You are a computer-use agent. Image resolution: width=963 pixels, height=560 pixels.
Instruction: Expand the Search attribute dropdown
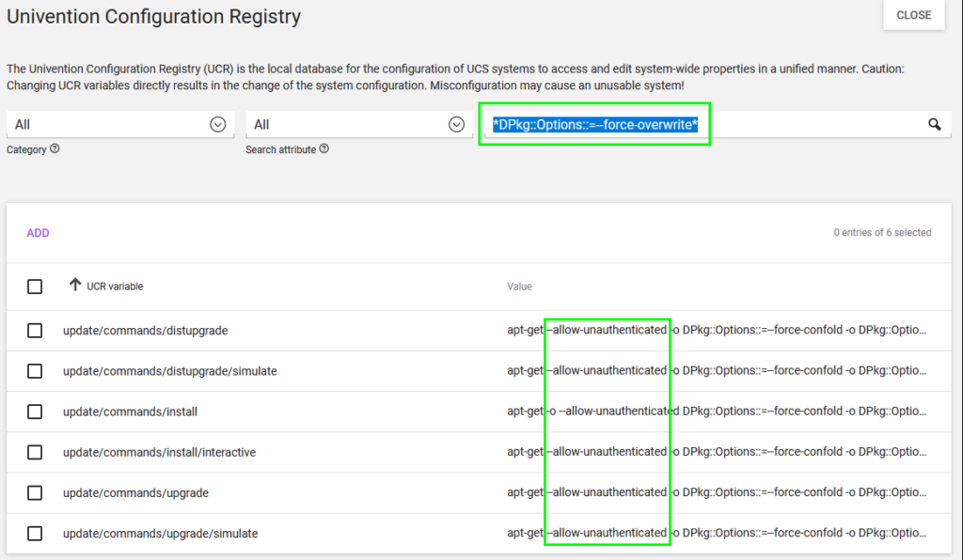pyautogui.click(x=456, y=125)
